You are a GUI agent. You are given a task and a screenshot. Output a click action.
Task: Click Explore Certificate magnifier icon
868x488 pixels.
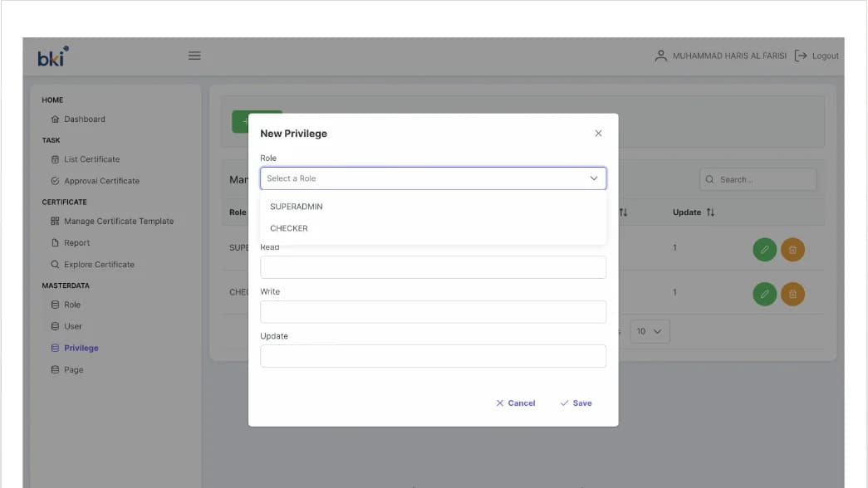click(55, 265)
